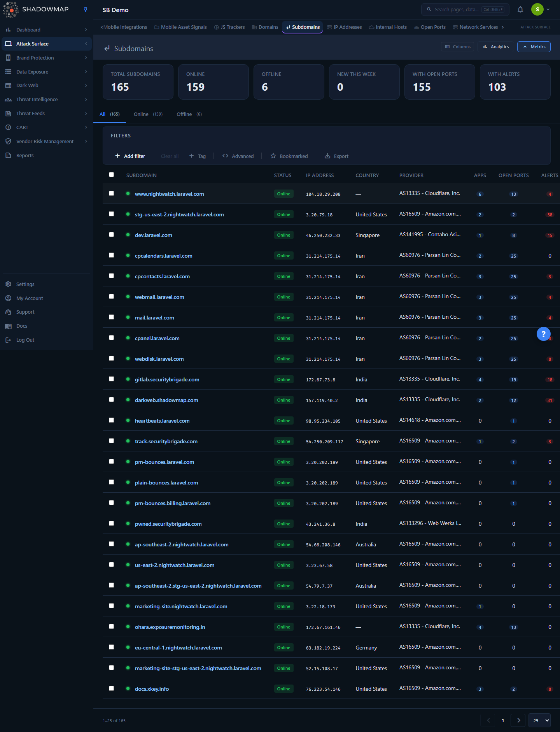Expand the Brand Protection chevron
Screen dimensions: 560x732
(86, 58)
